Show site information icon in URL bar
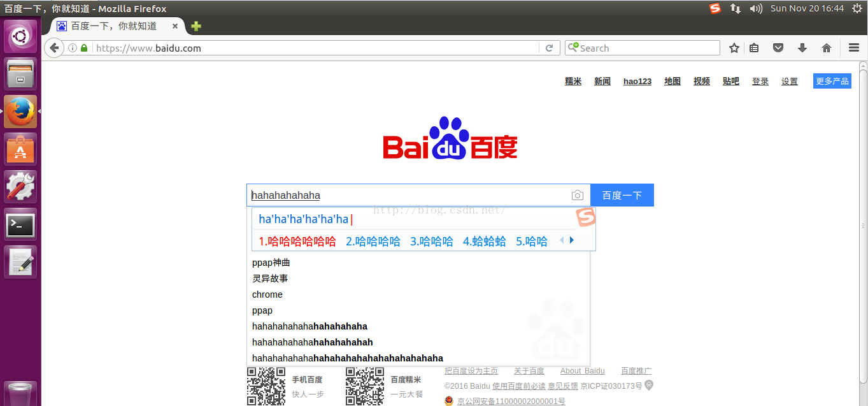 click(73, 48)
